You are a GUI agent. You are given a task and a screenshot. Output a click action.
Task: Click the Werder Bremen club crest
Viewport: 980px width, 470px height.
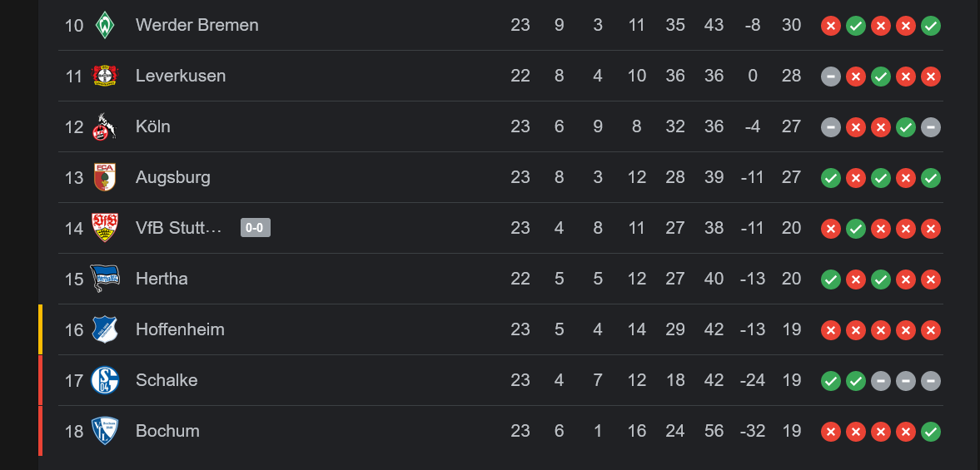104,26
